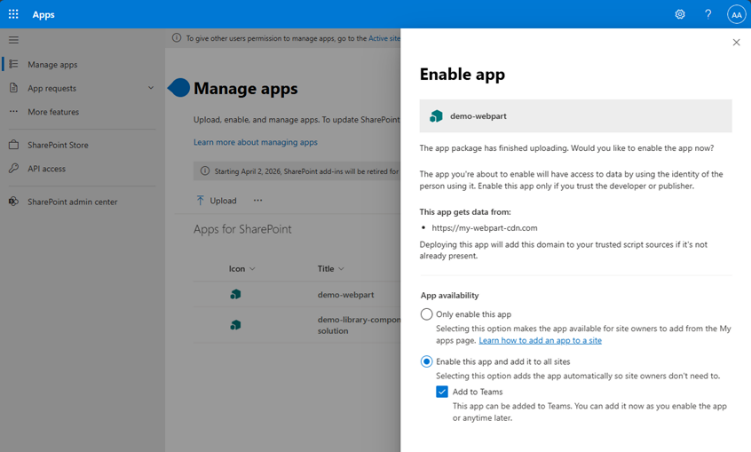Image resolution: width=751 pixels, height=452 pixels.
Task: Click the App availability heading
Action: pos(450,295)
